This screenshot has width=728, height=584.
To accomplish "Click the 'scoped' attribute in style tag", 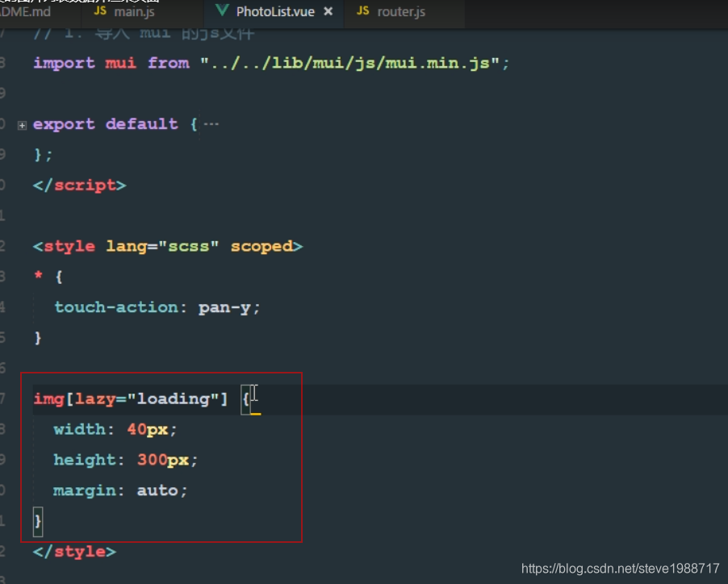I will point(261,246).
